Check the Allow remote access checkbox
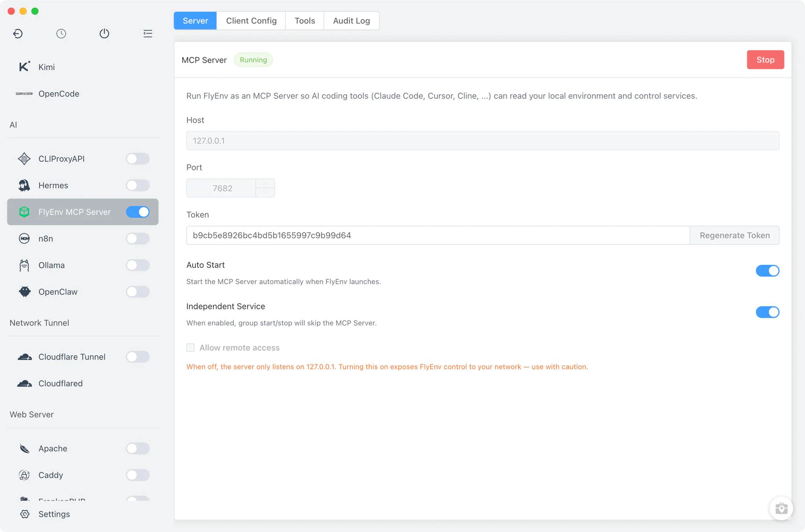The image size is (805, 532). pyautogui.click(x=191, y=348)
